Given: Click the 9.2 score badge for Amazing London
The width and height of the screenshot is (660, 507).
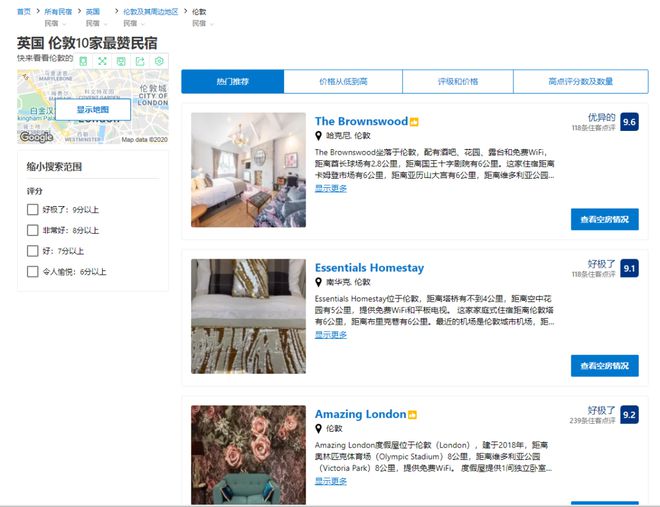Looking at the screenshot, I should click(x=629, y=415).
